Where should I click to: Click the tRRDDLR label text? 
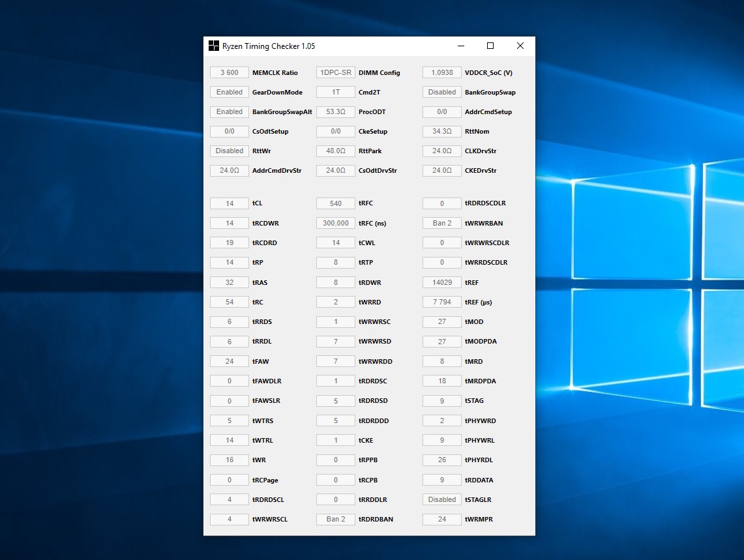tap(373, 499)
